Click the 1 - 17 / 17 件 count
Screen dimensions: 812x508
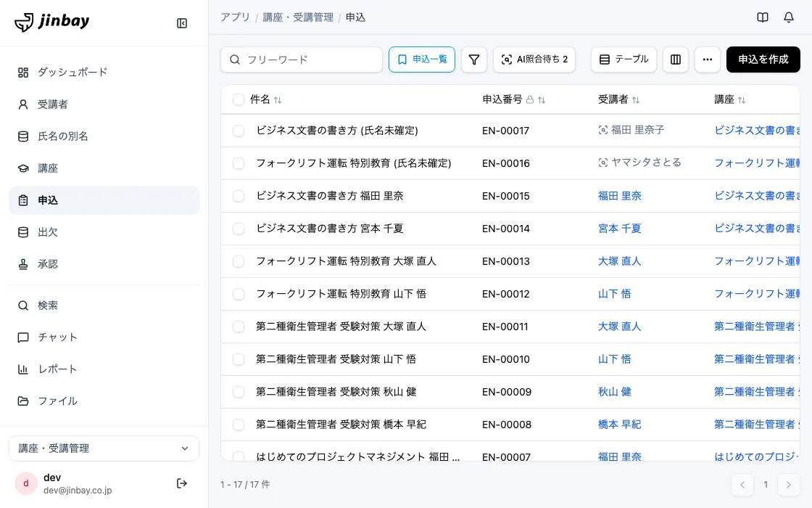245,484
